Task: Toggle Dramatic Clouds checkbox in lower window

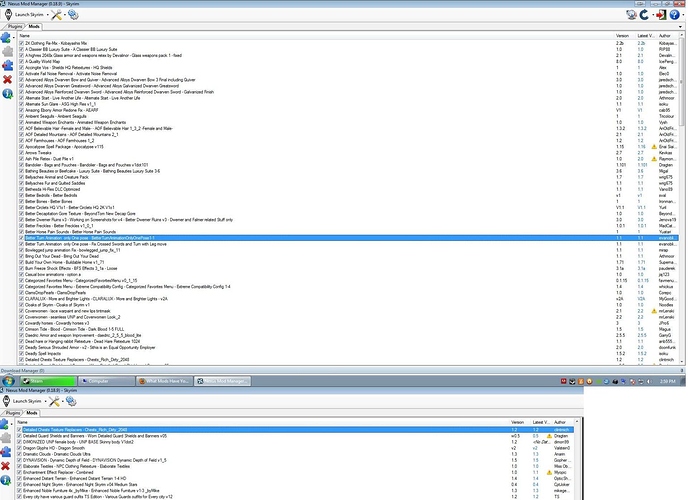Action: [19, 454]
